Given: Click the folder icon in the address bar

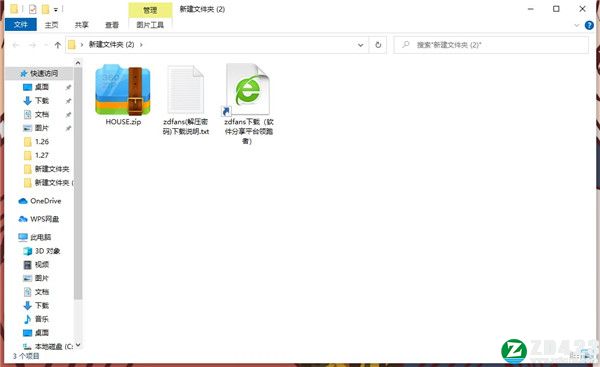Looking at the screenshot, I should click(72, 45).
